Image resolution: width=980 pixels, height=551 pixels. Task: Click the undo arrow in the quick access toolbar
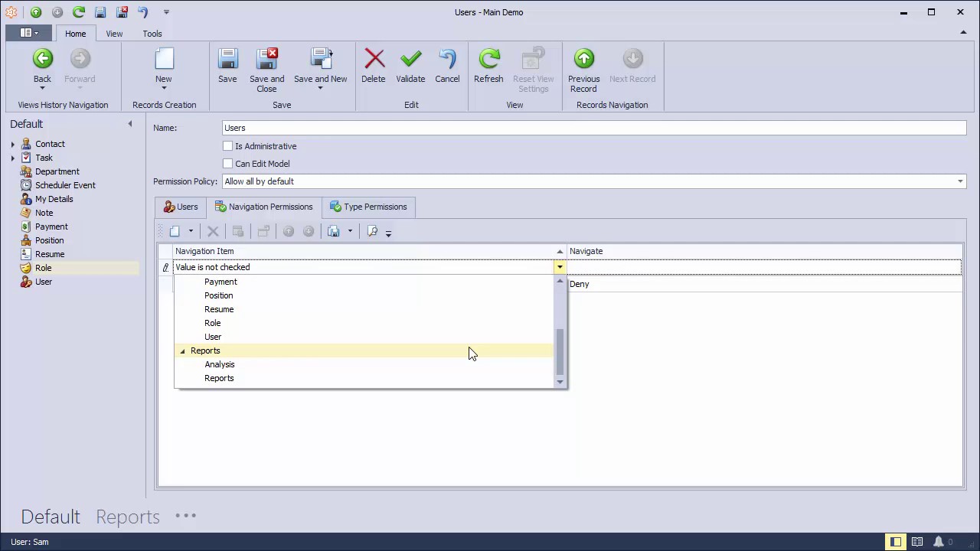click(143, 12)
